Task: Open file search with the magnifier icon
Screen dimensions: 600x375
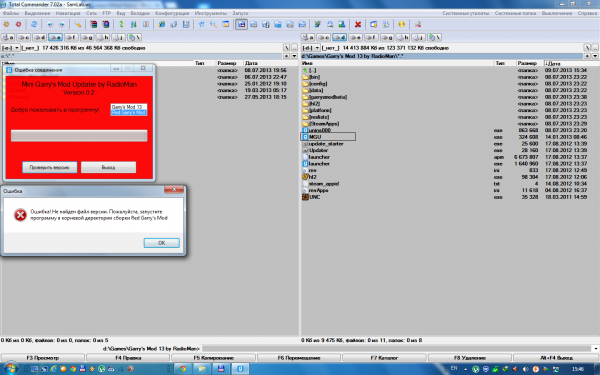Action: click(x=214, y=24)
